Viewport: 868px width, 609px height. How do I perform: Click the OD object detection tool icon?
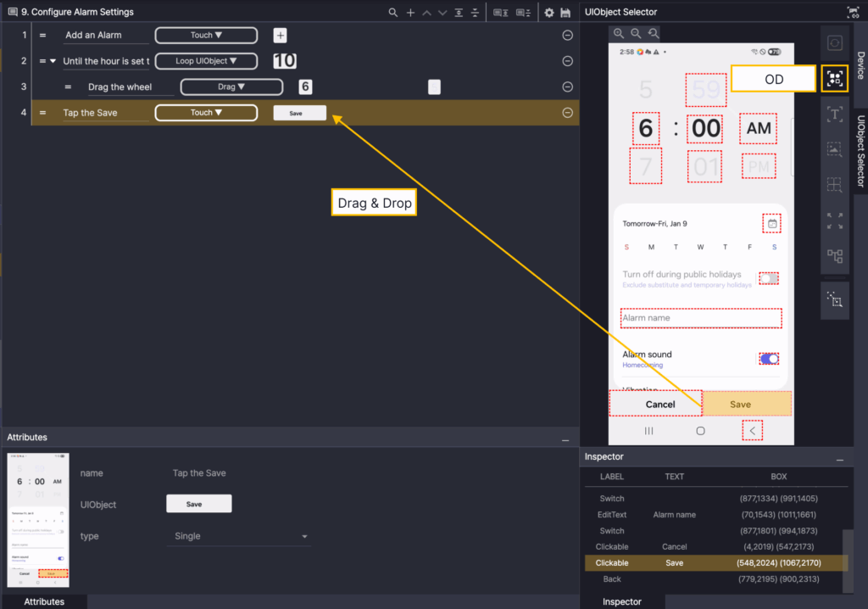point(835,79)
